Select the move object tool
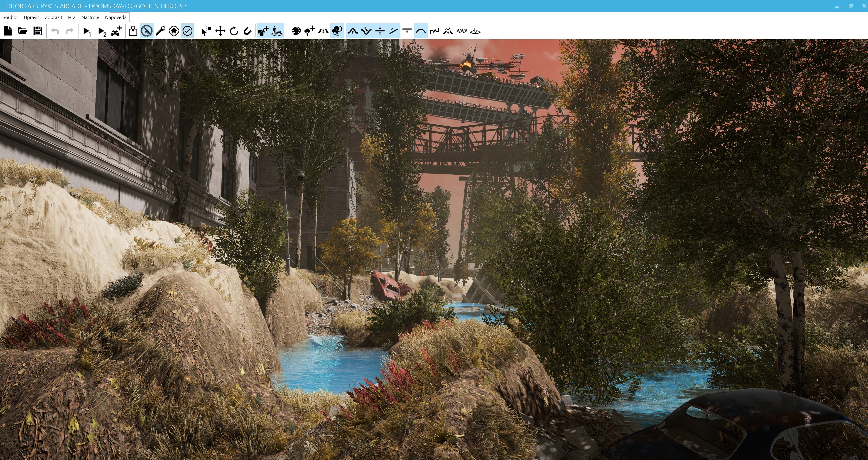Image resolution: width=868 pixels, height=460 pixels. pos(220,31)
